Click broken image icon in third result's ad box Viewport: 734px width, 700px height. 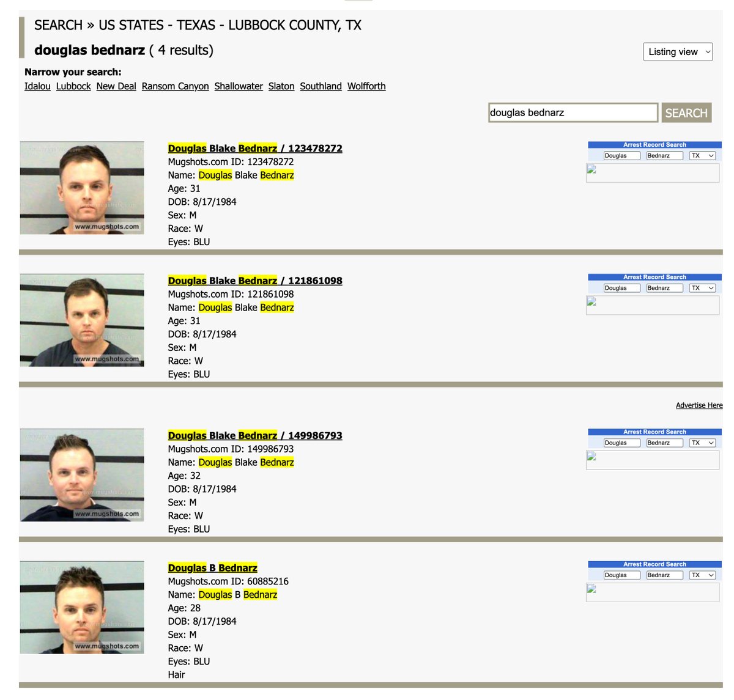point(591,456)
